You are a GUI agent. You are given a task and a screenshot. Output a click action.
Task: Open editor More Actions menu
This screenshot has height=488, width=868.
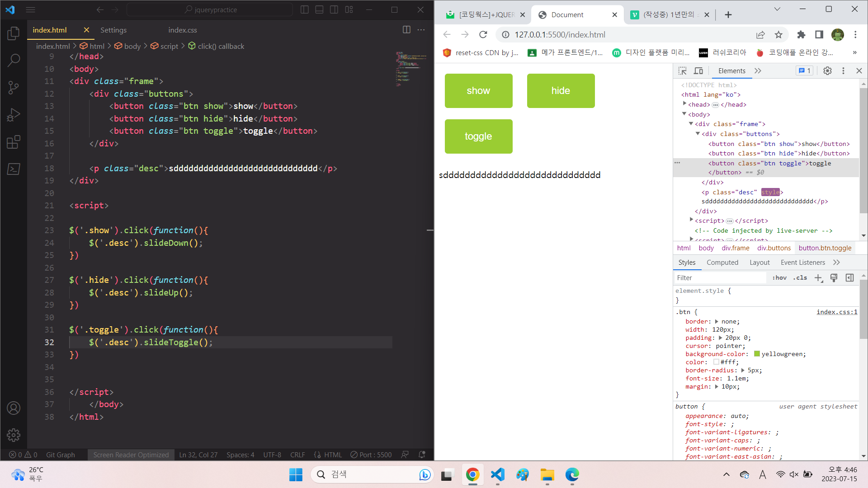421,30
